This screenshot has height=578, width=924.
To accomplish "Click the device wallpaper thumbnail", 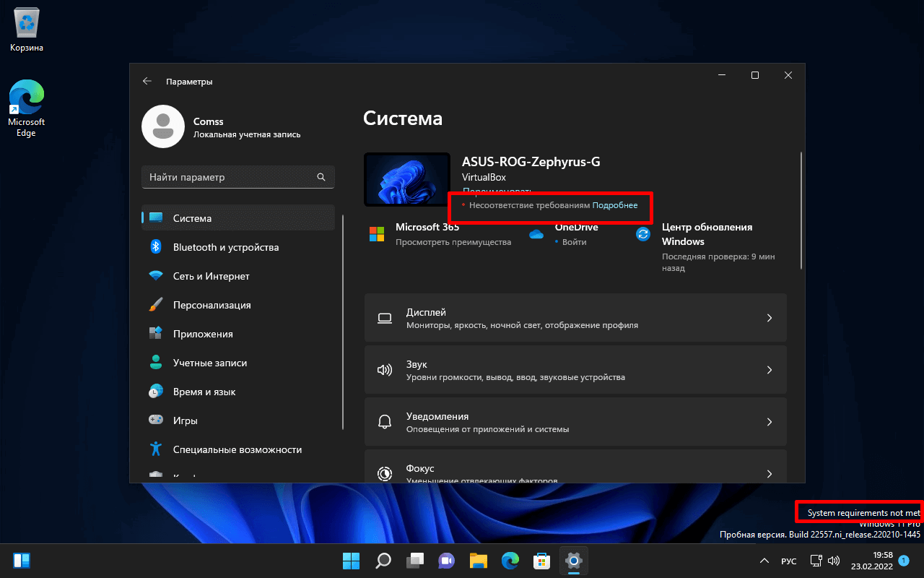I will [x=407, y=179].
